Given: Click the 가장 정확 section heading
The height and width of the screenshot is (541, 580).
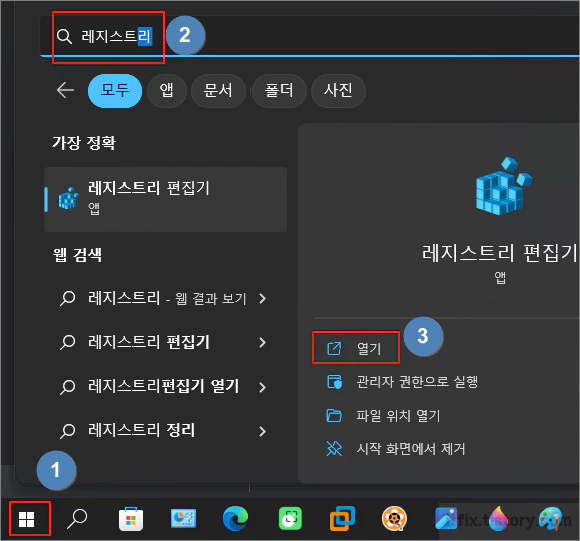Looking at the screenshot, I should [84, 143].
